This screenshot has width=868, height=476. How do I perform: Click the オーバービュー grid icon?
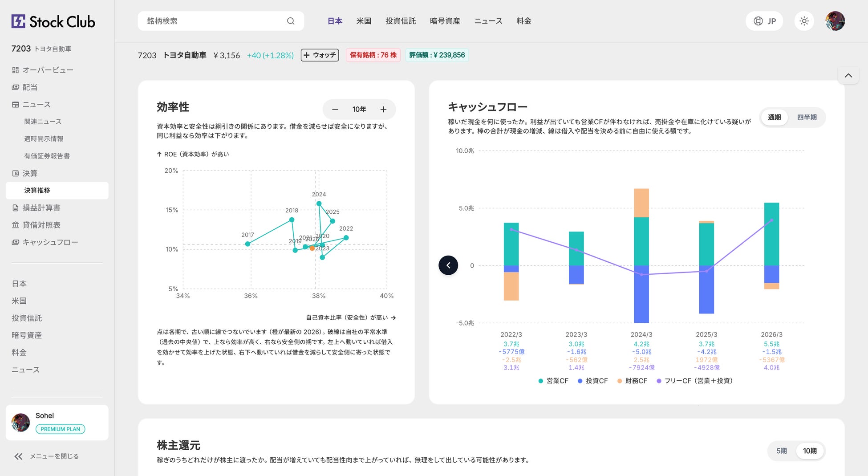coord(16,70)
